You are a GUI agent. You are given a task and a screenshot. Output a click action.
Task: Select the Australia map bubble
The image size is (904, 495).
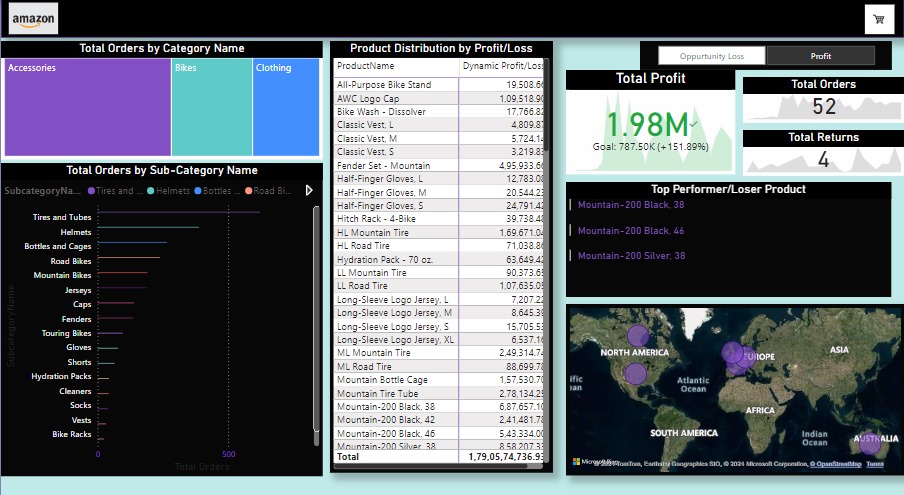[x=870, y=443]
